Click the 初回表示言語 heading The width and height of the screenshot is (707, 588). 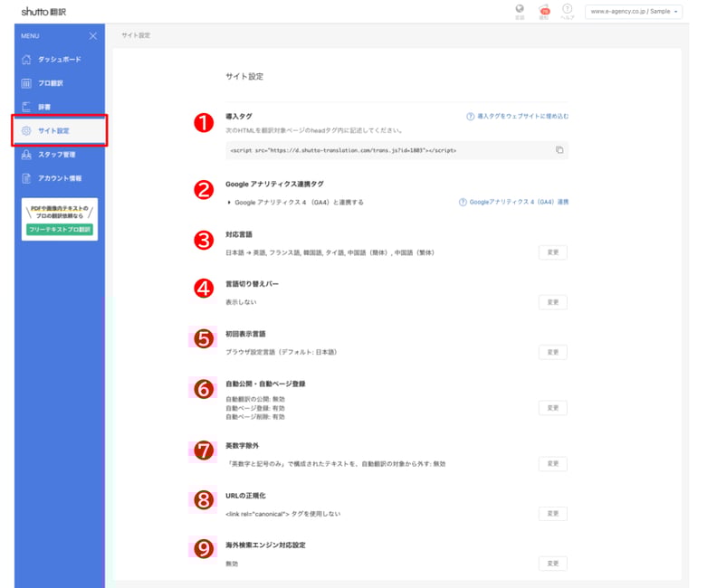pos(245,334)
